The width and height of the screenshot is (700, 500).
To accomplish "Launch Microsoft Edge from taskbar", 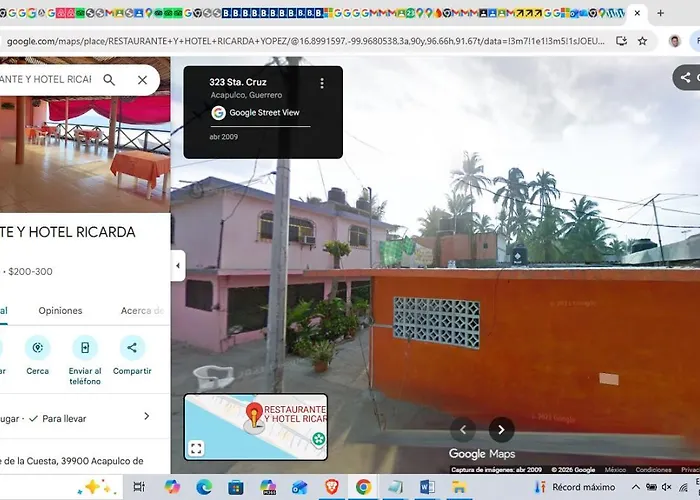I will [204, 487].
